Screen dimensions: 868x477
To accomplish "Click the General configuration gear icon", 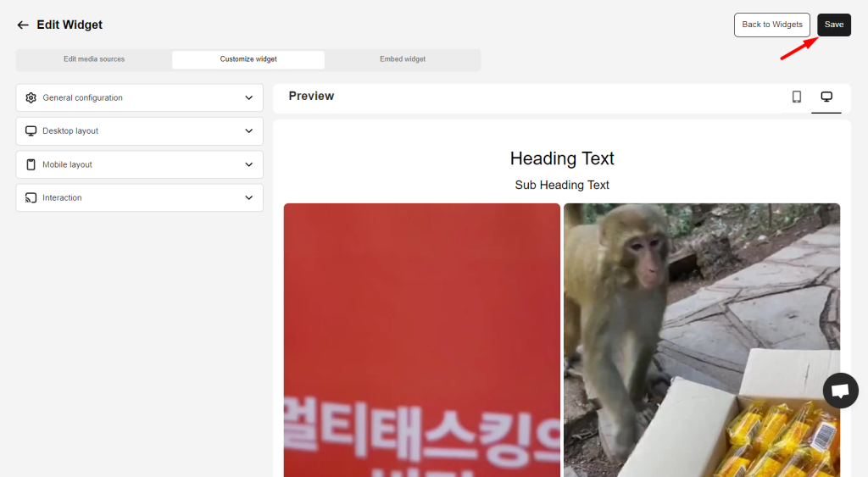I will point(31,98).
